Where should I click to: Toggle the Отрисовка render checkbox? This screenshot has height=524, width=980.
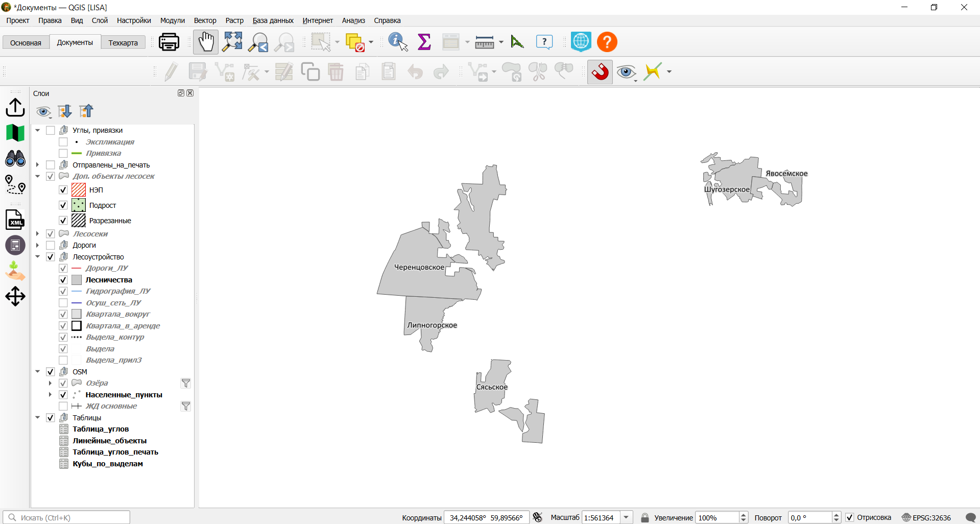tap(850, 517)
